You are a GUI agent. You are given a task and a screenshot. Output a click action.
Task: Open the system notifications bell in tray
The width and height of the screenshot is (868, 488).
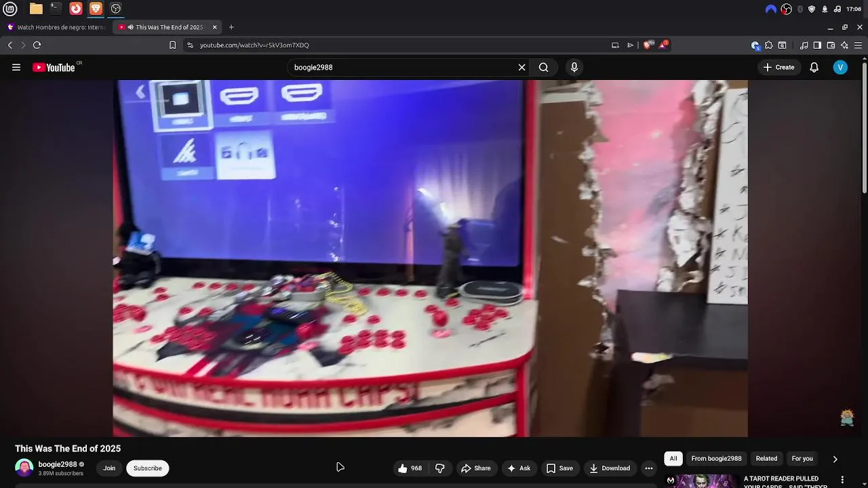click(x=825, y=9)
